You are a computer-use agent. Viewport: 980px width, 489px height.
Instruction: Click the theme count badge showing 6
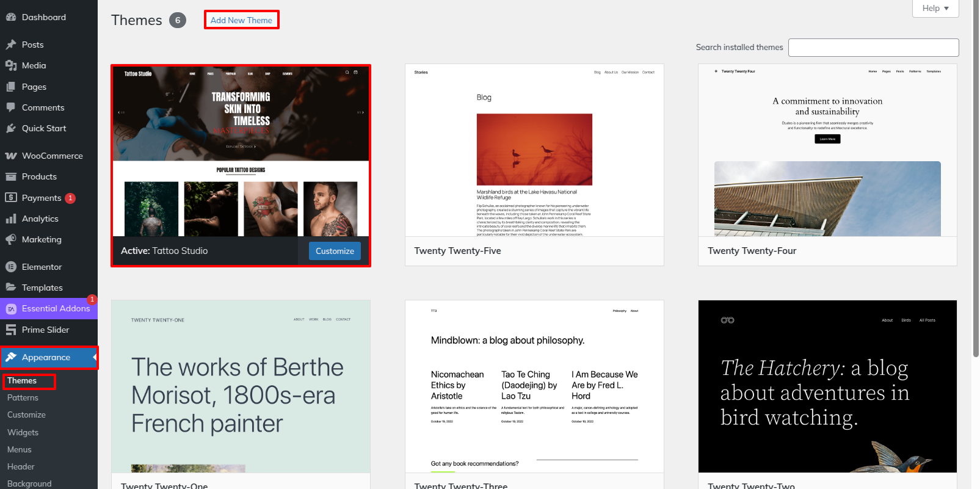coord(178,20)
